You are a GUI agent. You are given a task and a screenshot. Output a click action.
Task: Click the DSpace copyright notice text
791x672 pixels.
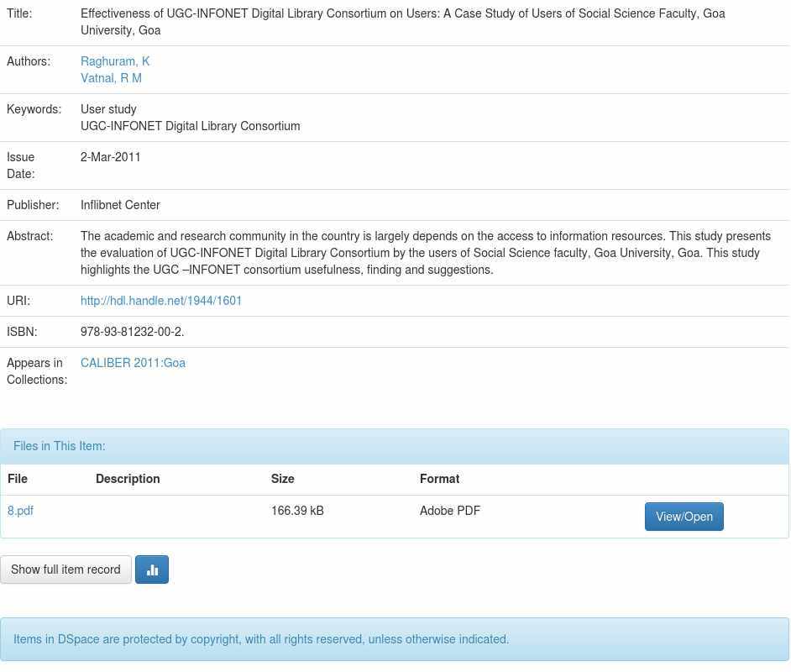coord(261,639)
